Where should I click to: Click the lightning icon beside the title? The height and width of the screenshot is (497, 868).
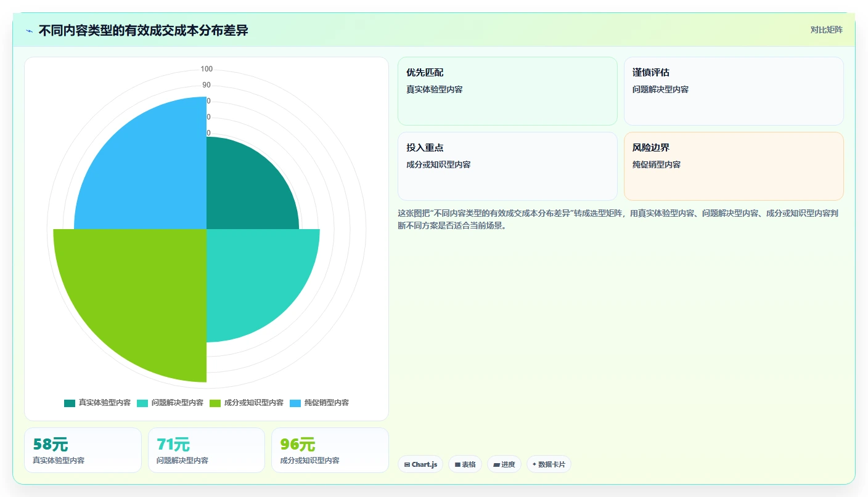tap(29, 31)
